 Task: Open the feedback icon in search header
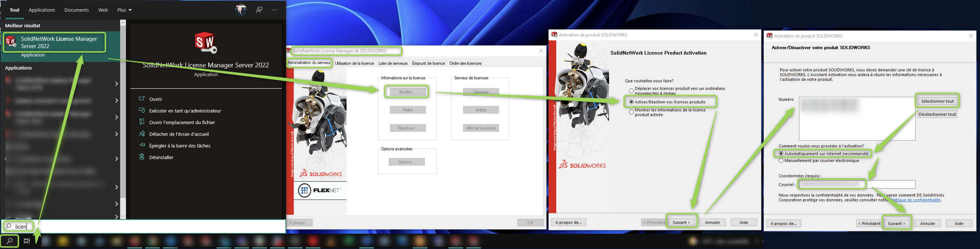point(259,10)
